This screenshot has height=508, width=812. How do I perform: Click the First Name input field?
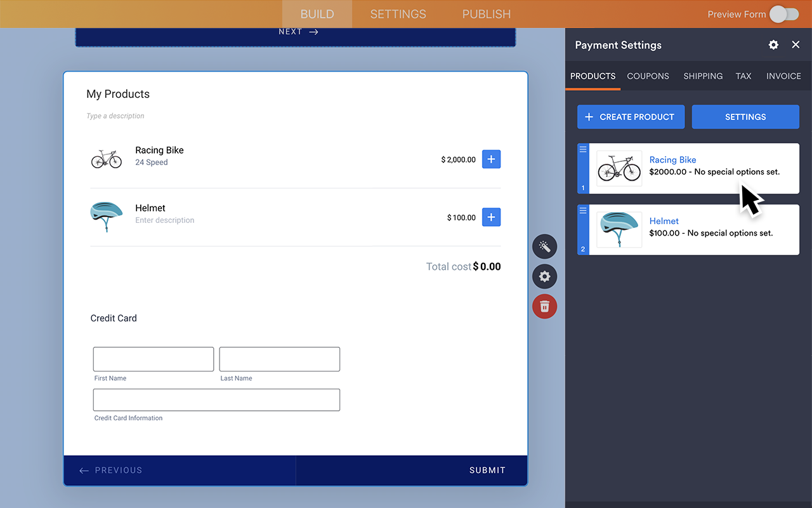[x=153, y=359]
